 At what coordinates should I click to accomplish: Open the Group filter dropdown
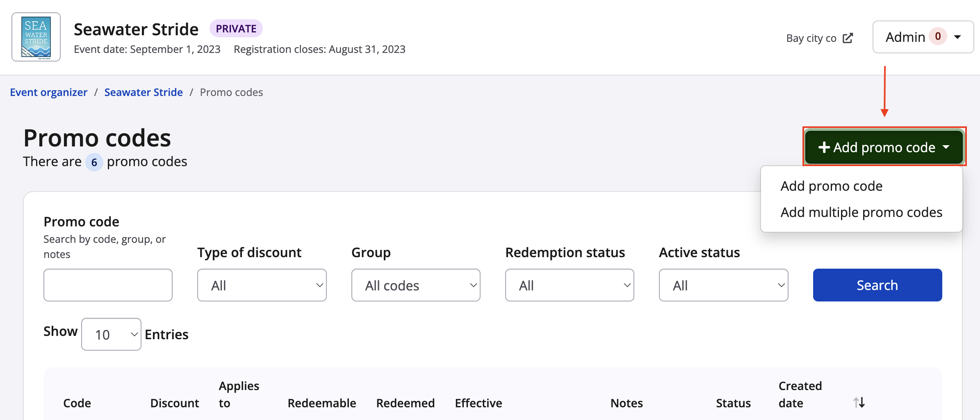415,285
